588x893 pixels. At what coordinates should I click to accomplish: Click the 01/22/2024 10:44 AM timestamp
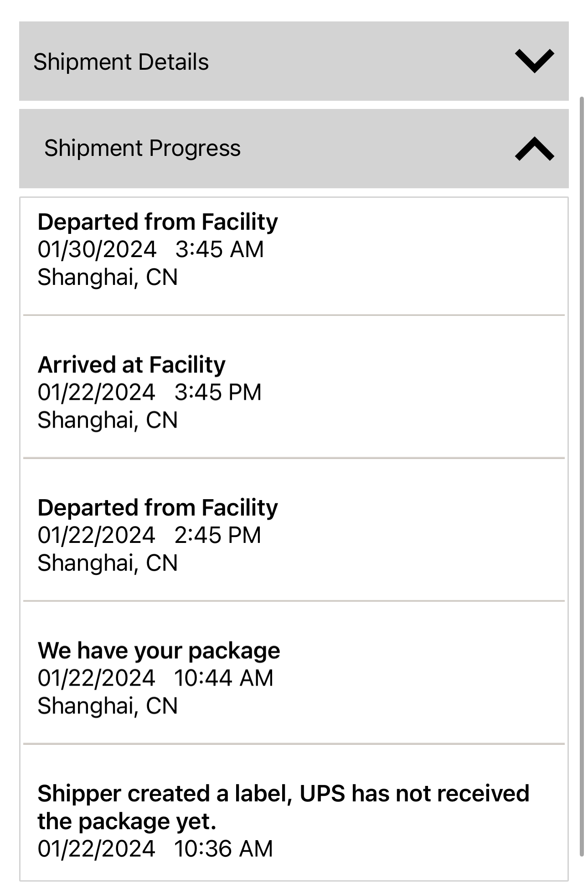[x=155, y=677]
